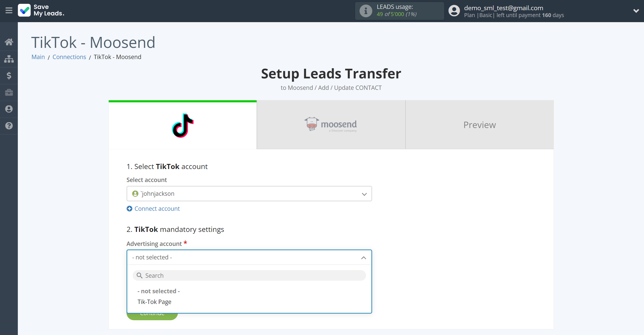
Task: Click the Connections breadcrumb menu item
Action: click(69, 57)
